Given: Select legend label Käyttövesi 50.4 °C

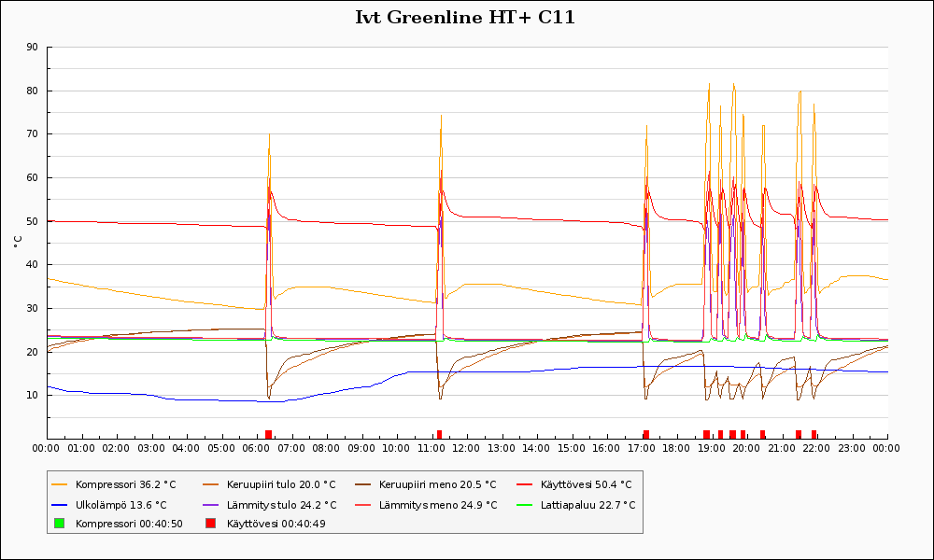Looking at the screenshot, I should [x=587, y=485].
